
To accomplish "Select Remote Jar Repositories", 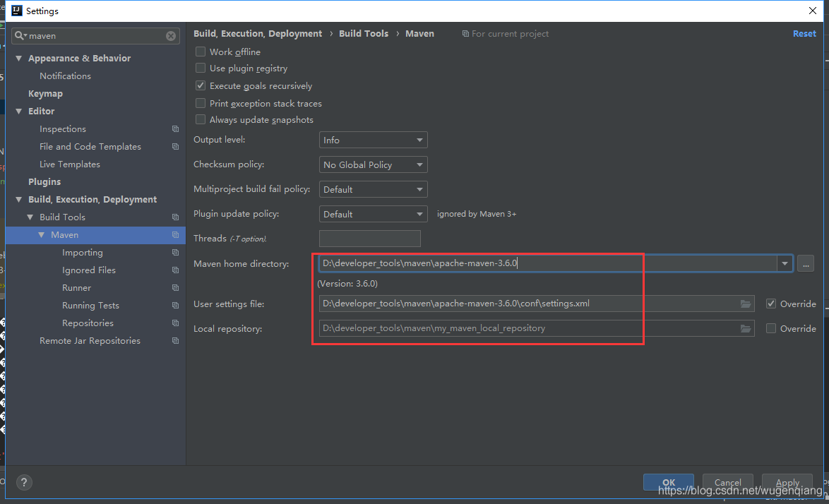I will (90, 341).
